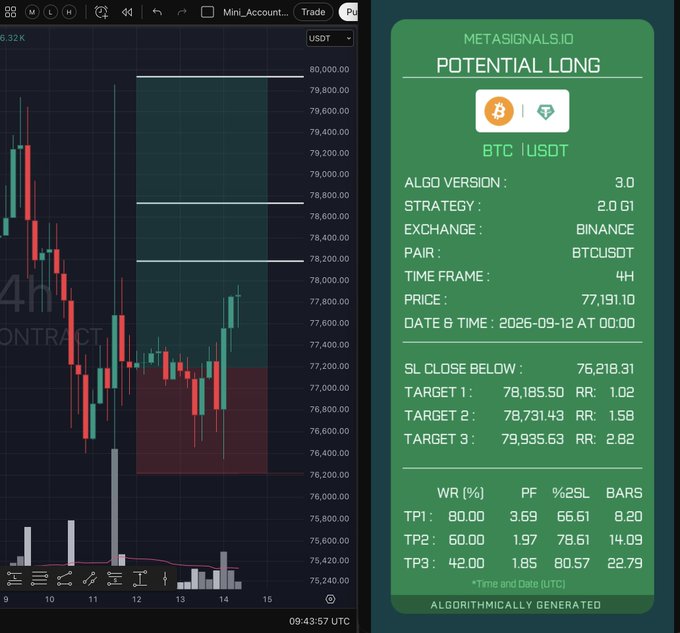The height and width of the screenshot is (633, 680).
Task: Click the Tether logo icon
Action: click(545, 112)
